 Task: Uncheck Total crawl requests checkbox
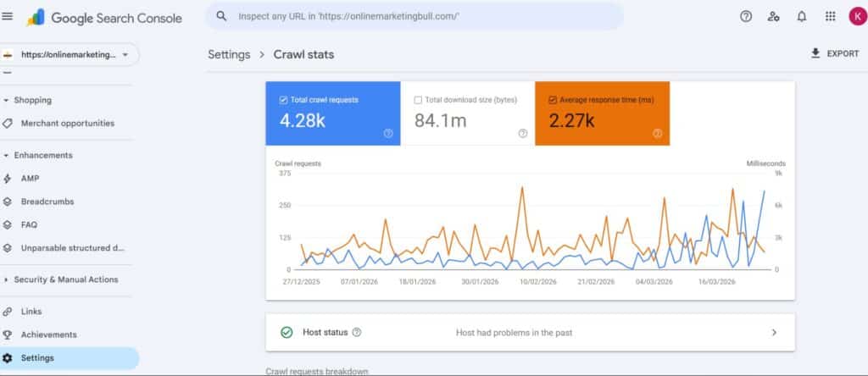pyautogui.click(x=283, y=100)
